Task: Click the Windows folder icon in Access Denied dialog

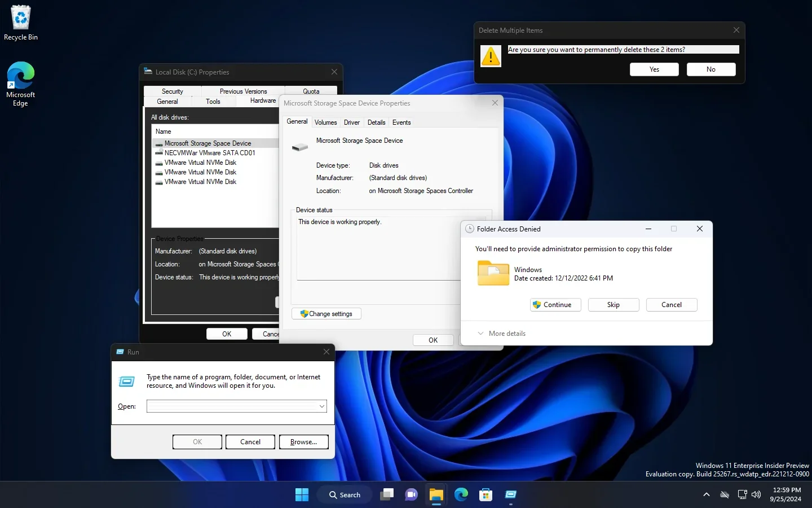Action: pos(493,273)
